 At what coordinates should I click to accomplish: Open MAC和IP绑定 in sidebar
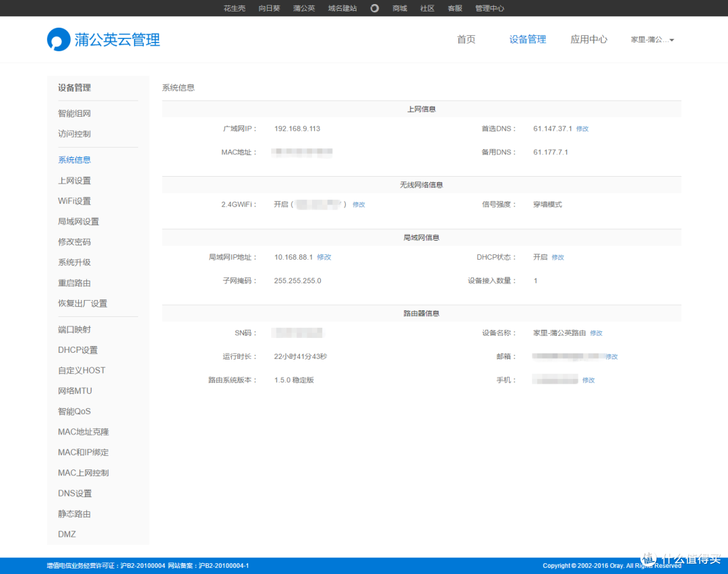click(83, 453)
